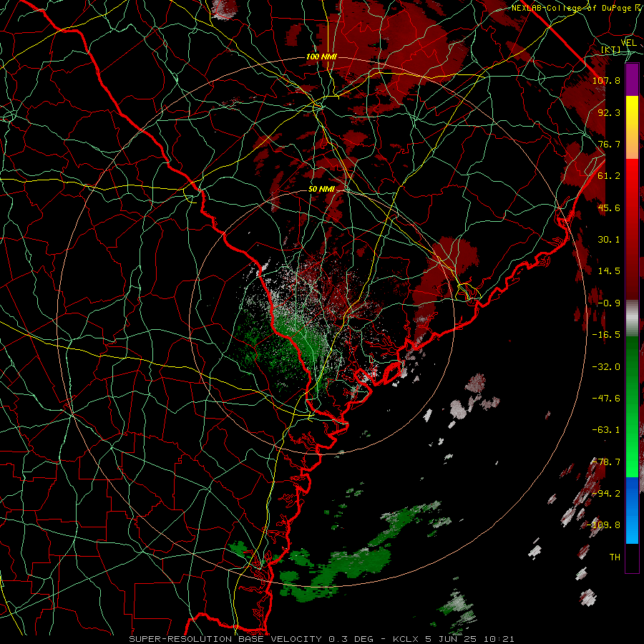The height and width of the screenshot is (644, 644).
Task: Click the 45.6 velocity scale value
Action: pyautogui.click(x=609, y=208)
